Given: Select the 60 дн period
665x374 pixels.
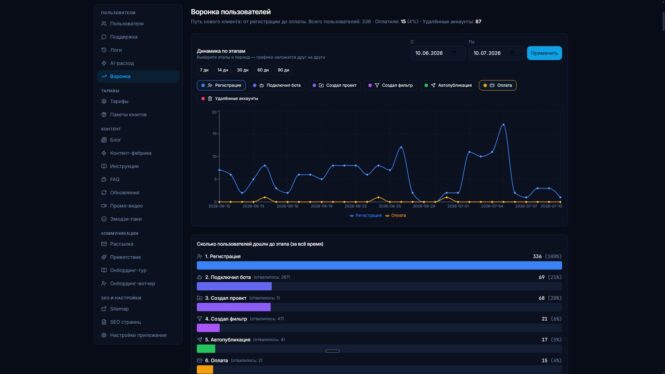Looking at the screenshot, I should [x=263, y=70].
